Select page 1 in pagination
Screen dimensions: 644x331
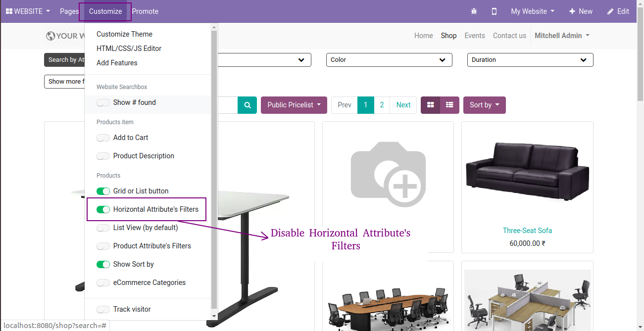(x=366, y=105)
